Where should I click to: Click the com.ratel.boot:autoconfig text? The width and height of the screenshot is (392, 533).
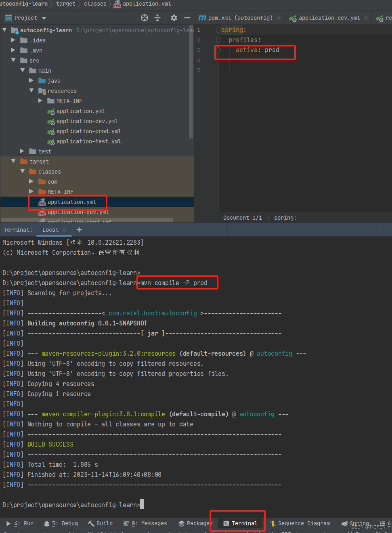[x=153, y=313]
